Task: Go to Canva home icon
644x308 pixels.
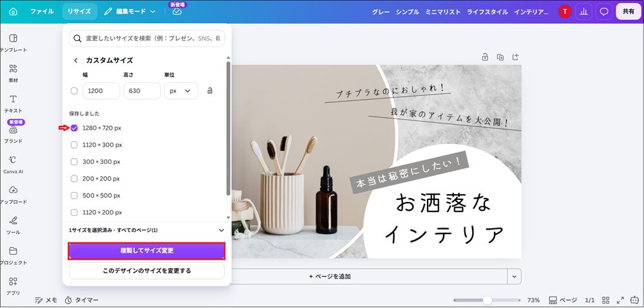Action: [x=13, y=12]
